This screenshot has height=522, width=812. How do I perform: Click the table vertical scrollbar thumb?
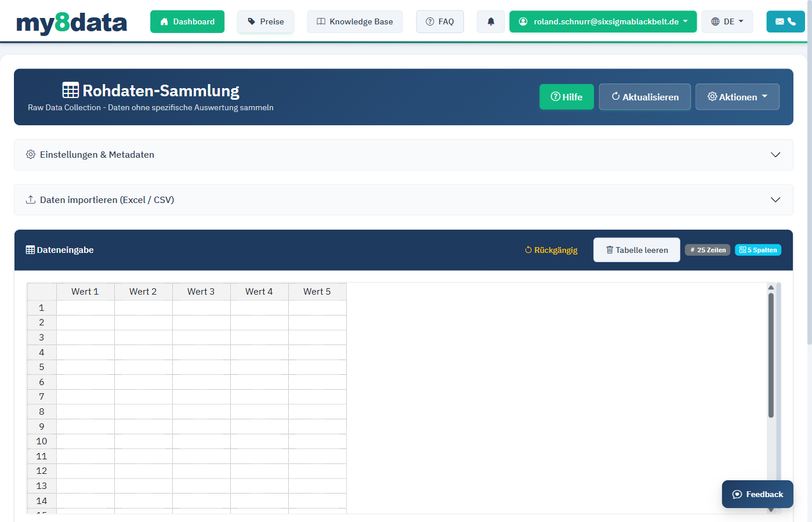point(771,355)
